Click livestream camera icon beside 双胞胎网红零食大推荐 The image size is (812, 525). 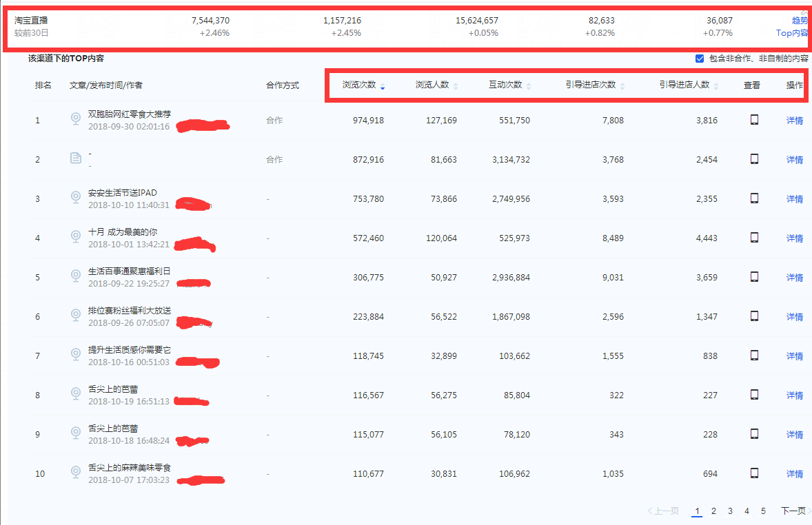point(76,119)
